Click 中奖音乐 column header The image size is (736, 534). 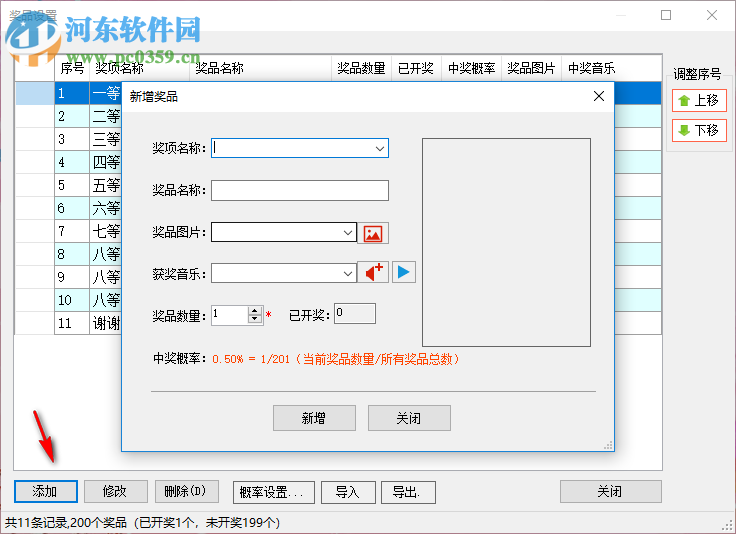point(611,69)
